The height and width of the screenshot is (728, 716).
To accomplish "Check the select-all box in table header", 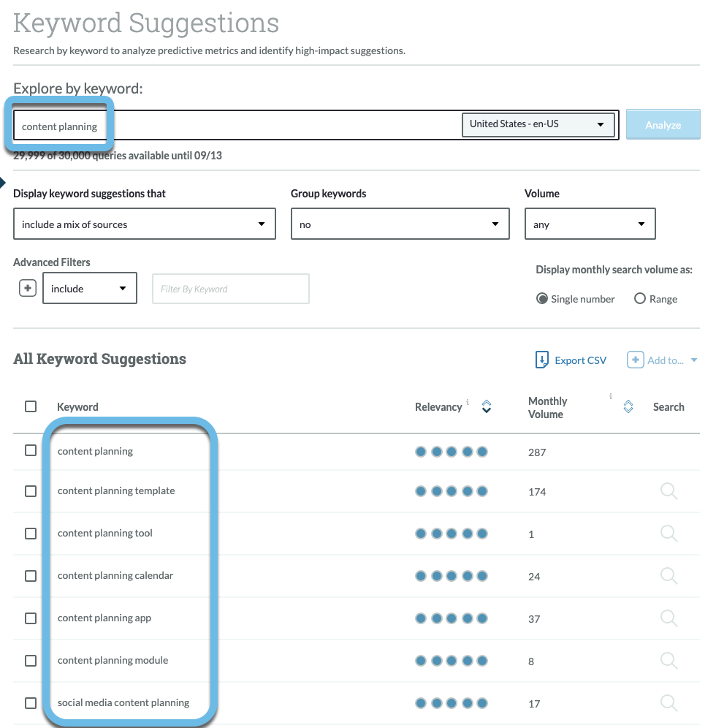I will click(30, 406).
